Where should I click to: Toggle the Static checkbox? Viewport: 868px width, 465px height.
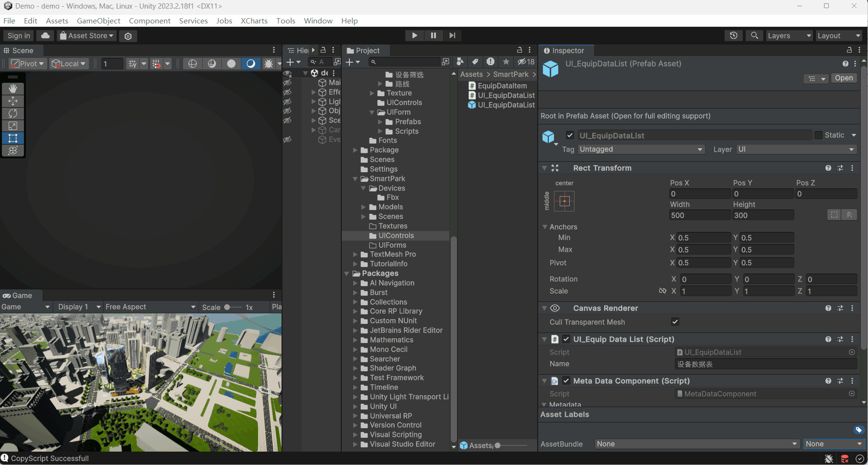pyautogui.click(x=819, y=135)
